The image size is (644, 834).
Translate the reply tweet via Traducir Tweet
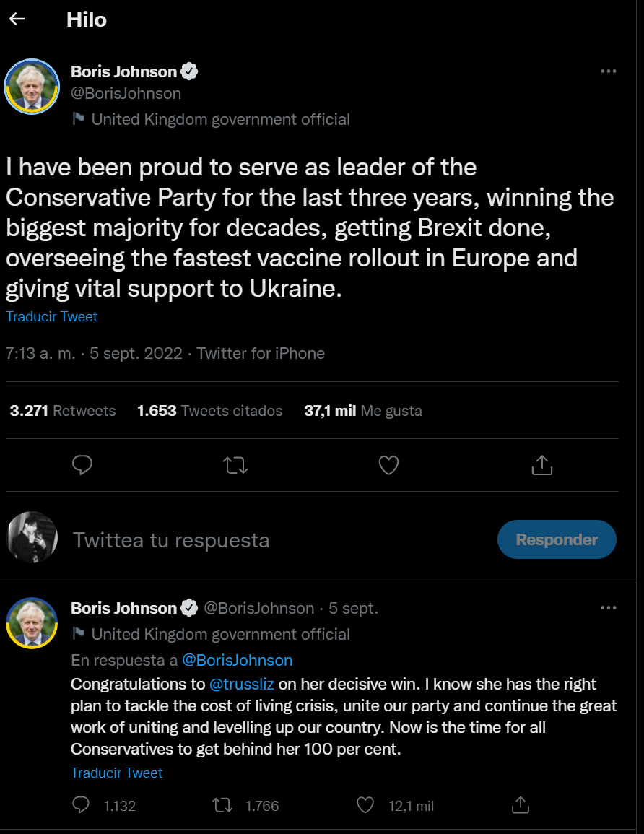(x=117, y=773)
